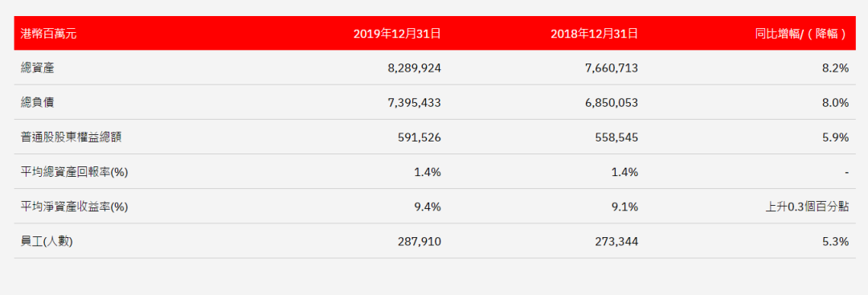Click the 558,545 equity value

616,137
